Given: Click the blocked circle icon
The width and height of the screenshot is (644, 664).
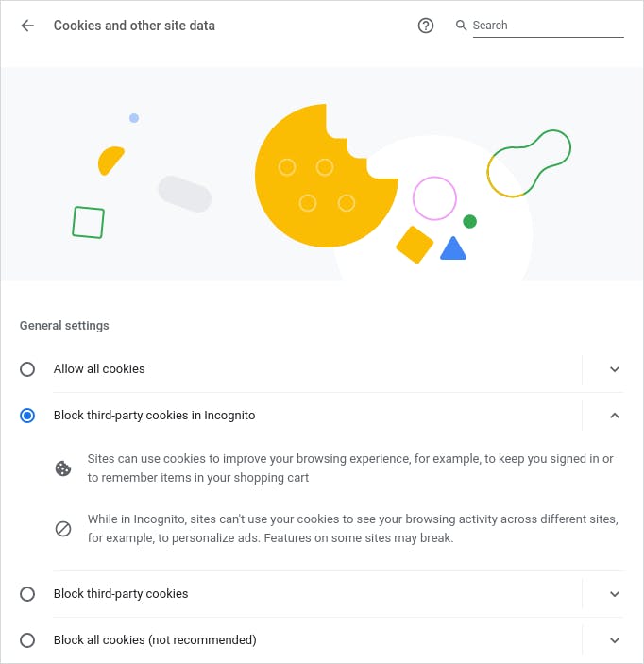Looking at the screenshot, I should click(63, 529).
